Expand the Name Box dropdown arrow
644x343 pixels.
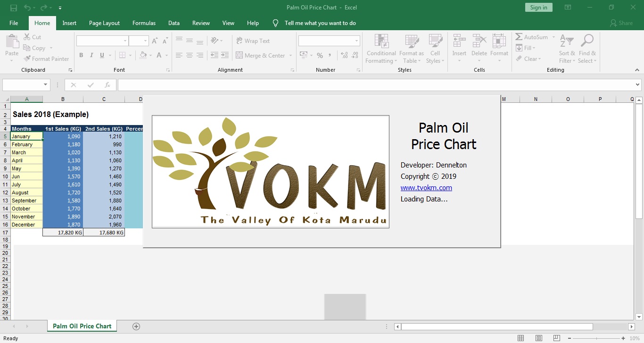pyautogui.click(x=46, y=85)
